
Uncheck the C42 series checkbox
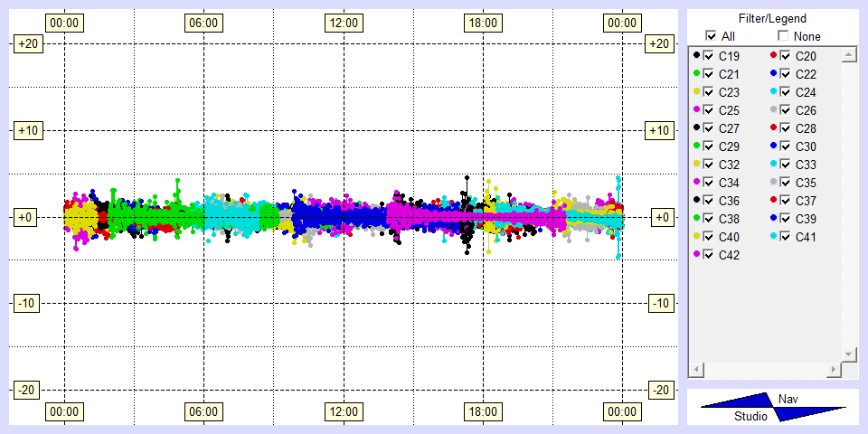click(709, 255)
